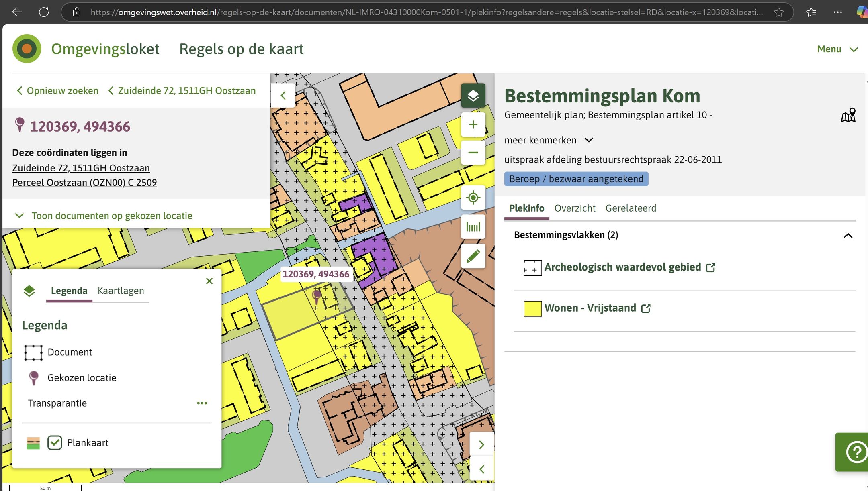Open Transparantie options three dots

[x=202, y=403]
